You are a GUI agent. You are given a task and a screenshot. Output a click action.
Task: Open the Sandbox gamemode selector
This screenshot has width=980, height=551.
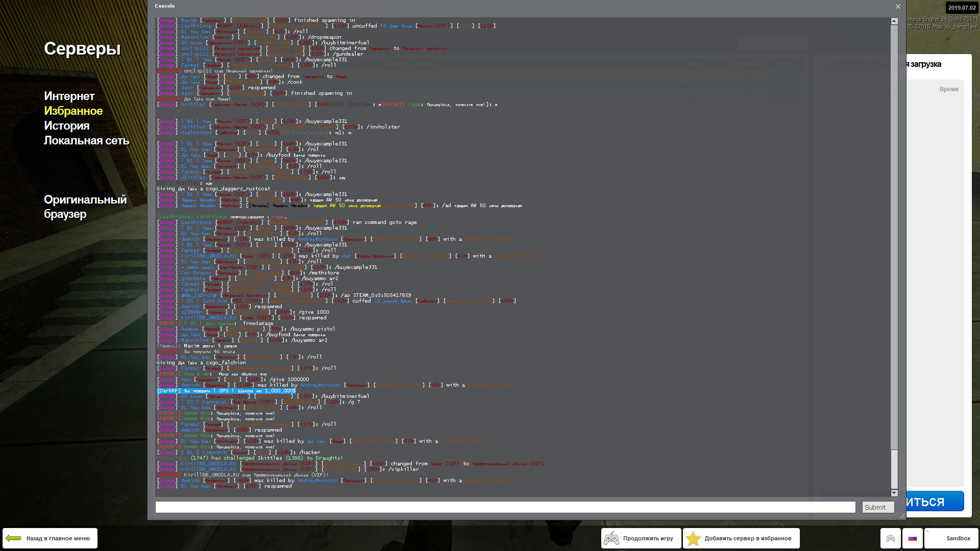(951, 538)
